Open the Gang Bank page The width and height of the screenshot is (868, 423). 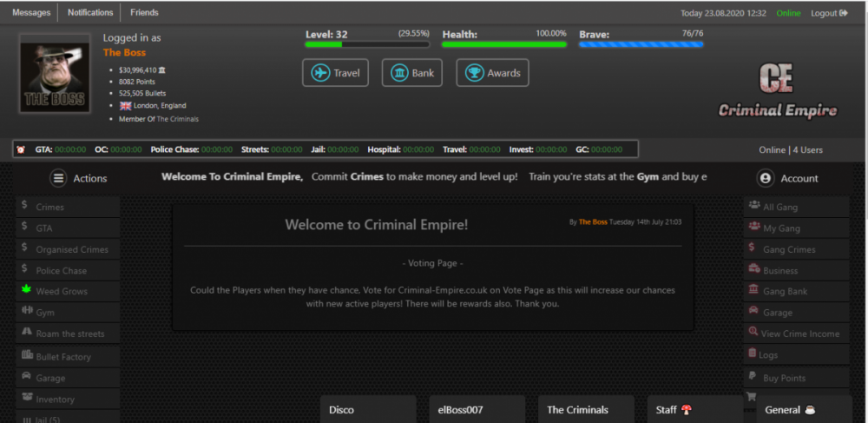click(785, 291)
